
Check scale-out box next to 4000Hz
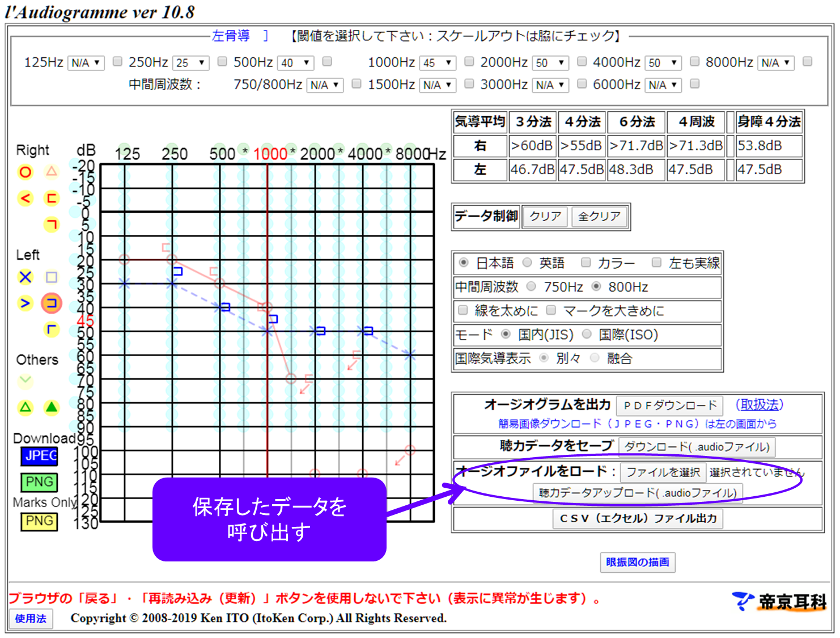click(x=694, y=61)
